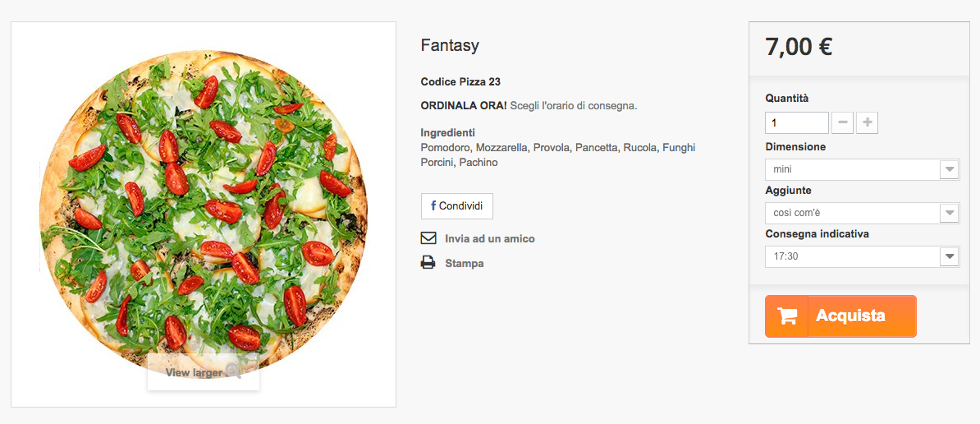Click the Stampa link
The width and height of the screenshot is (980, 424).
coord(464,263)
